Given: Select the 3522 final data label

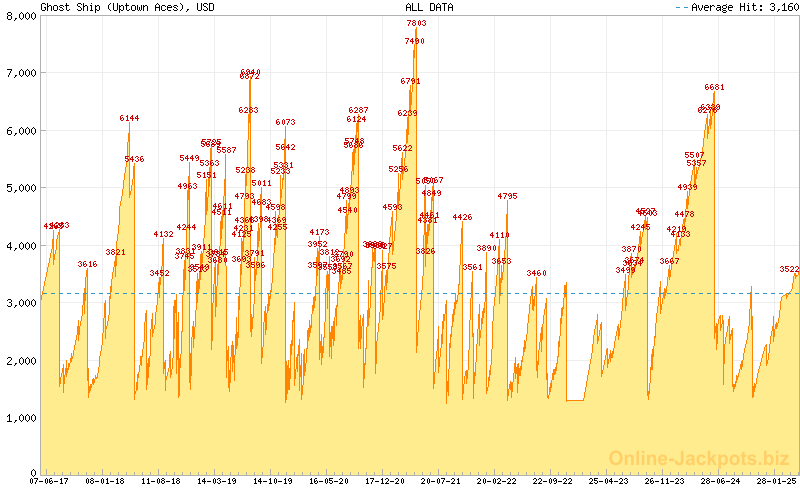Looking at the screenshot, I should [x=789, y=269].
